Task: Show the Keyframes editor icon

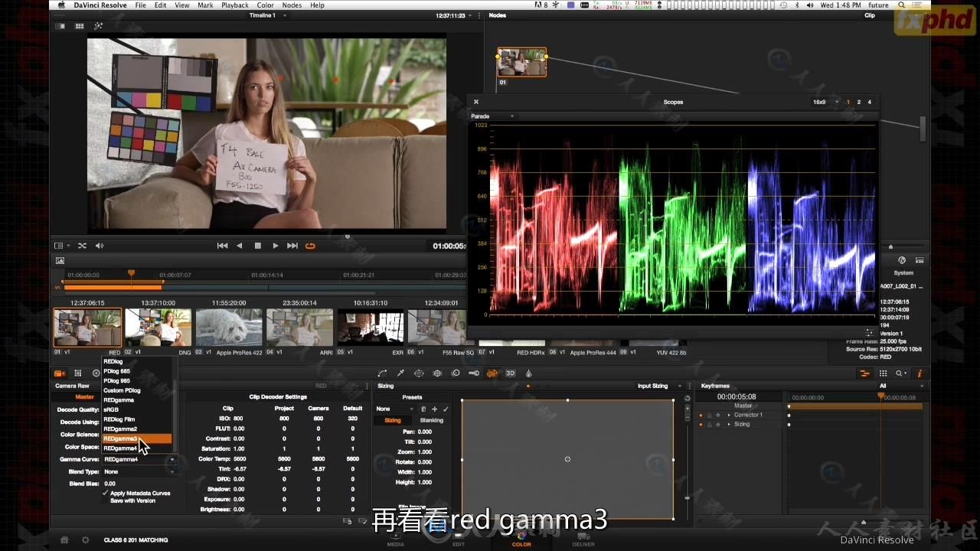Action: (x=864, y=373)
